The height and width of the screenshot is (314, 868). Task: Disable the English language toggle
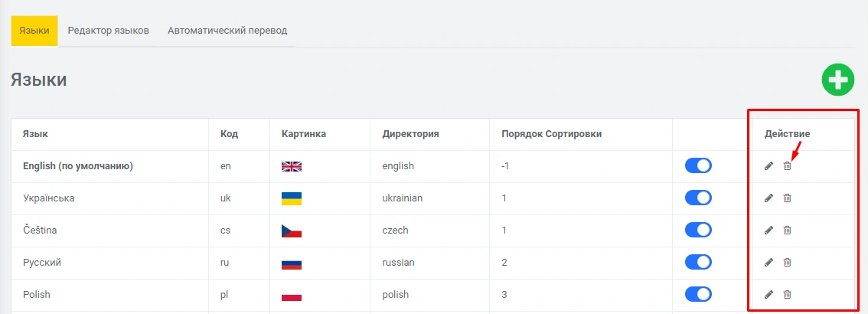[698, 166]
